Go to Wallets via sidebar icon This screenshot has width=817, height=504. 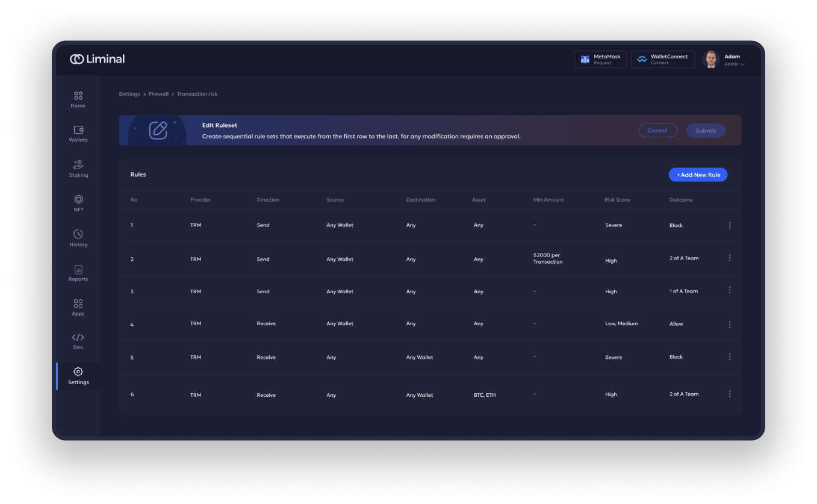click(x=78, y=130)
